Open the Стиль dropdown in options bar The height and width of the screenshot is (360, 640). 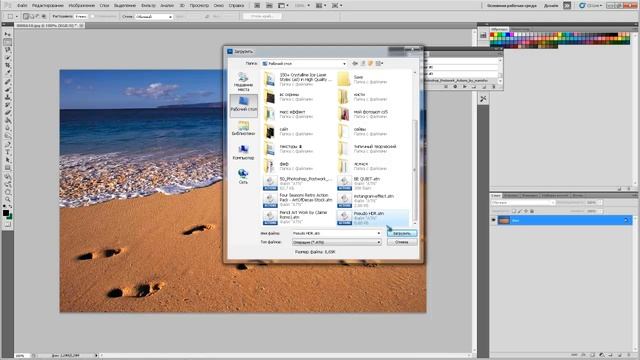tap(153, 17)
